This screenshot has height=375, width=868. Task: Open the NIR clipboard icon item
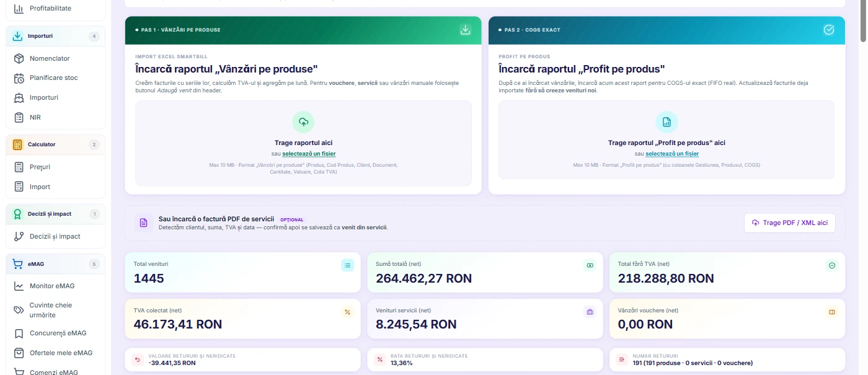pyautogui.click(x=19, y=117)
